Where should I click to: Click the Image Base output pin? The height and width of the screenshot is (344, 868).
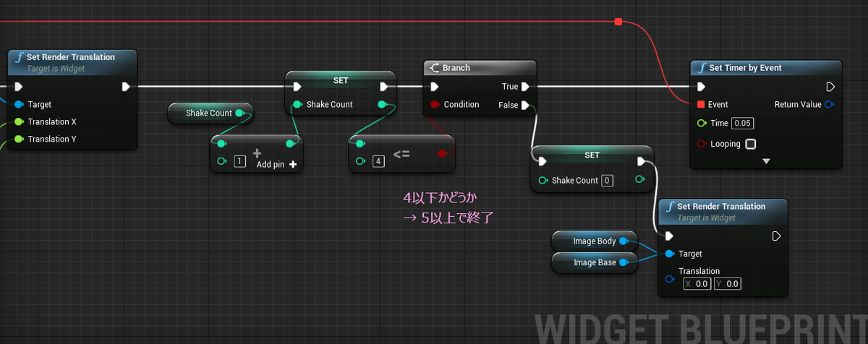tap(624, 262)
